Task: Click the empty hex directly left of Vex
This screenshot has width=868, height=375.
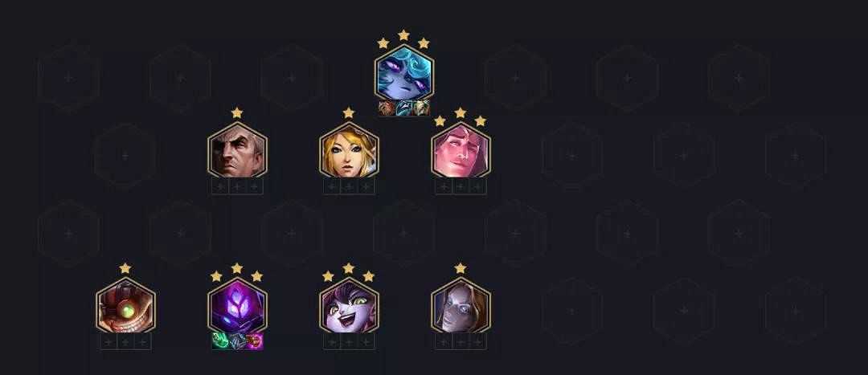Action: coord(293,78)
